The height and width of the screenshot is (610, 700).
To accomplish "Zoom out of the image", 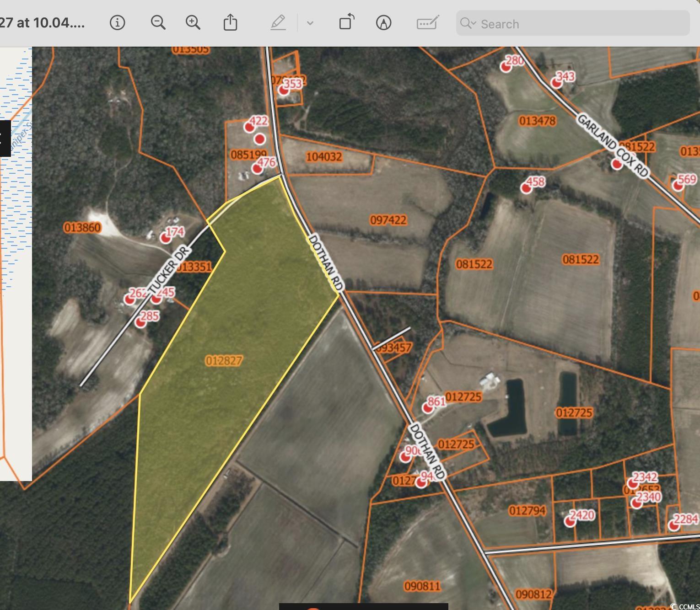I will click(158, 22).
